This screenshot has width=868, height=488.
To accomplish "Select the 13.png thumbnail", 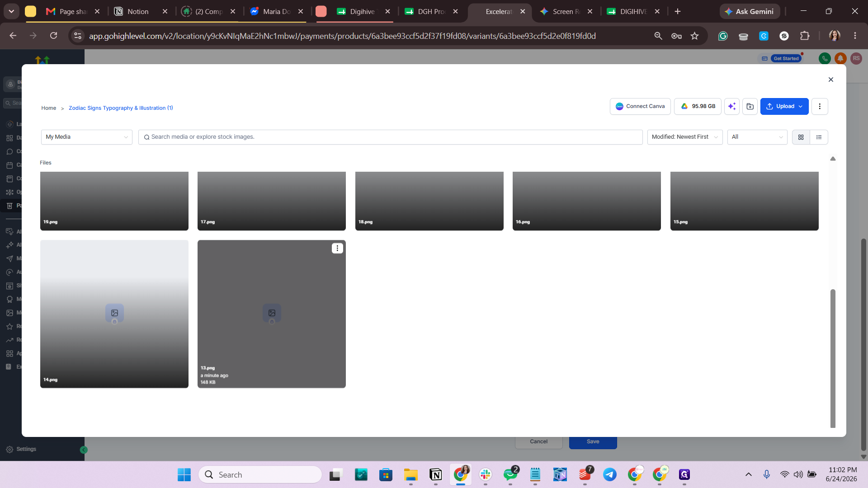I will pyautogui.click(x=272, y=314).
